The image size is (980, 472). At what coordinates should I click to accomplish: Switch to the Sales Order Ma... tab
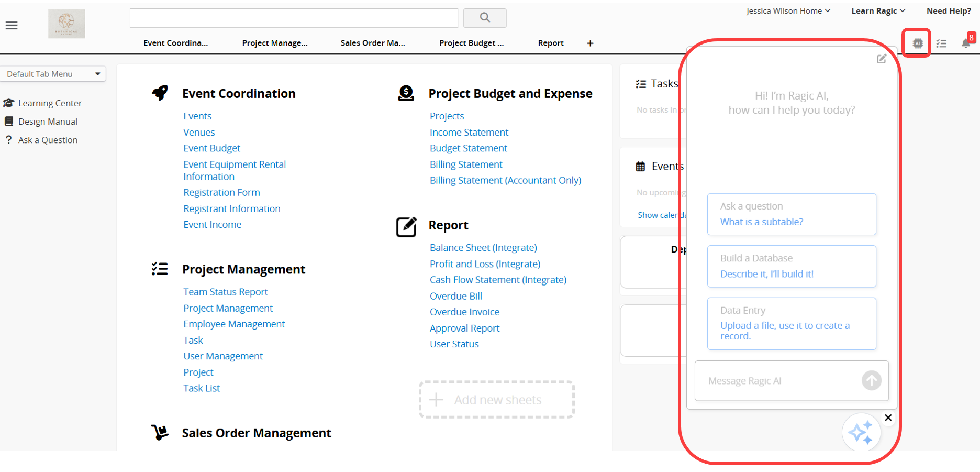coord(372,43)
